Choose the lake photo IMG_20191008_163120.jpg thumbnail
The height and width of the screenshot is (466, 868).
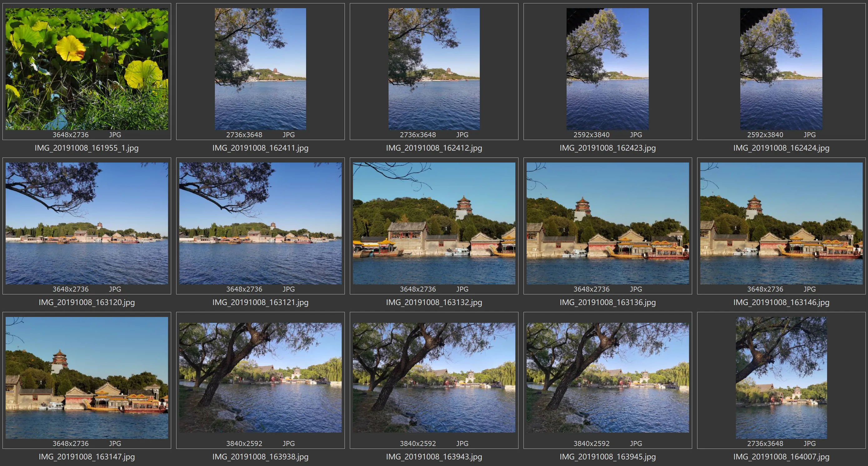pyautogui.click(x=87, y=223)
